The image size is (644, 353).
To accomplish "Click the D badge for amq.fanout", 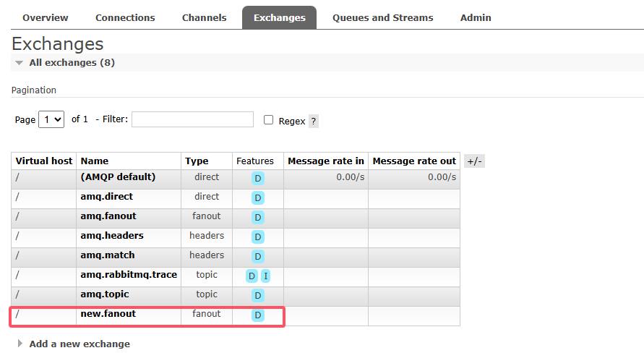I will click(258, 218).
